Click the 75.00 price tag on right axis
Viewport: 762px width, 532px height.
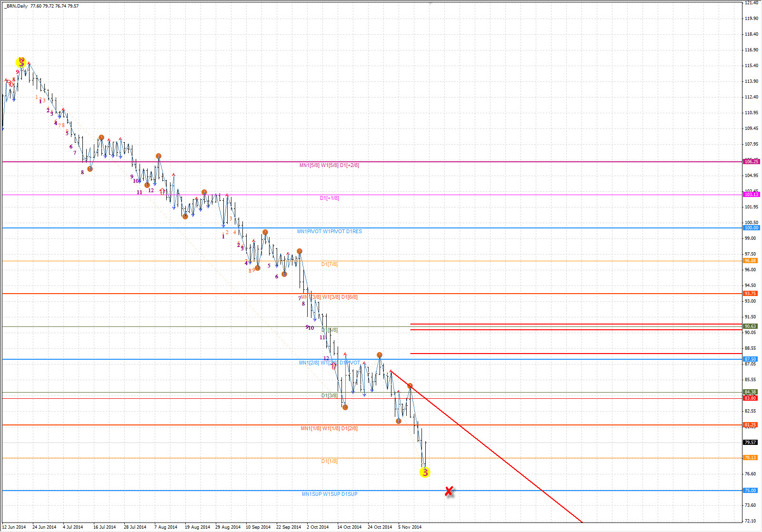coord(750,491)
